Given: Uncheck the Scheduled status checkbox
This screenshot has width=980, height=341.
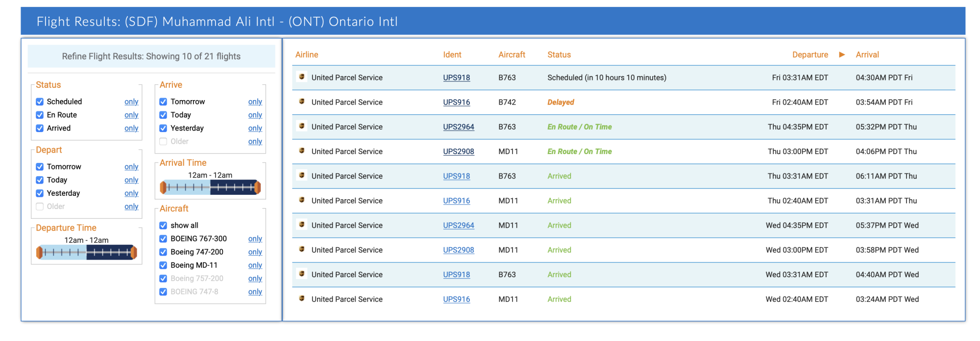Looking at the screenshot, I should [x=40, y=102].
